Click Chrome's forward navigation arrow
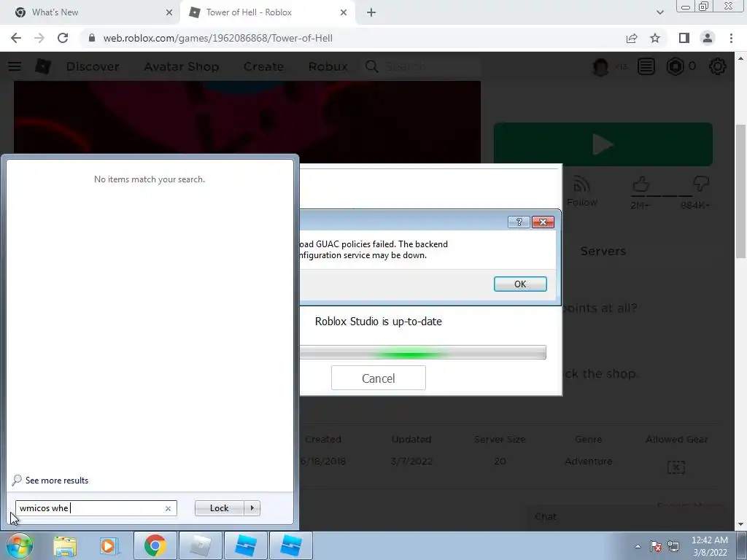The height and width of the screenshot is (560, 747). pyautogui.click(x=39, y=38)
